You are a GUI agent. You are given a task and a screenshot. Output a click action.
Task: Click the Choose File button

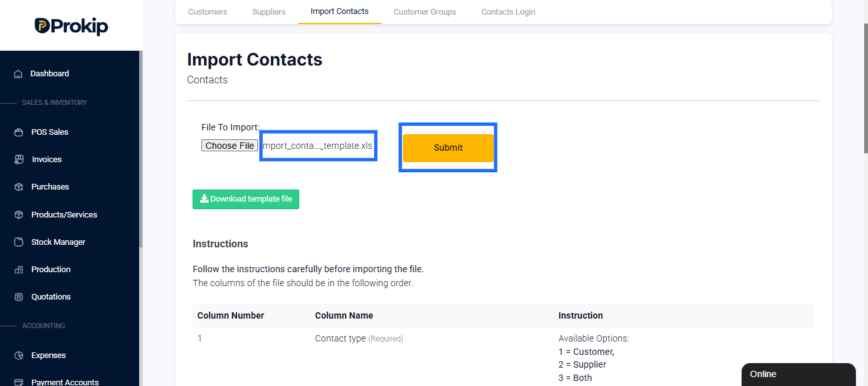click(229, 146)
